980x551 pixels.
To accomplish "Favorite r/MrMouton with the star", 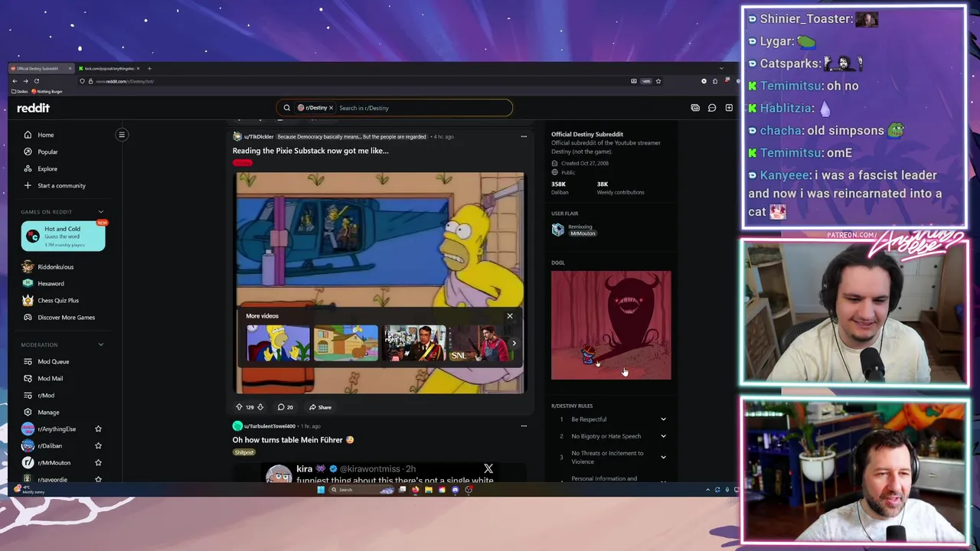I will 98,462.
